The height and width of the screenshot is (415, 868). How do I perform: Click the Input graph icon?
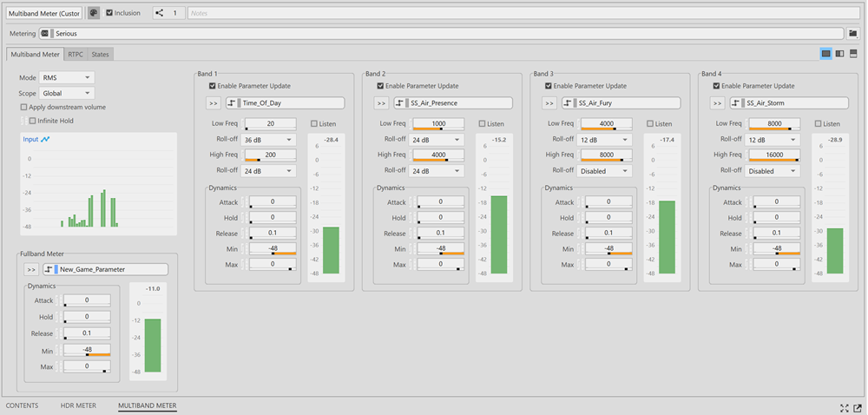pos(45,139)
